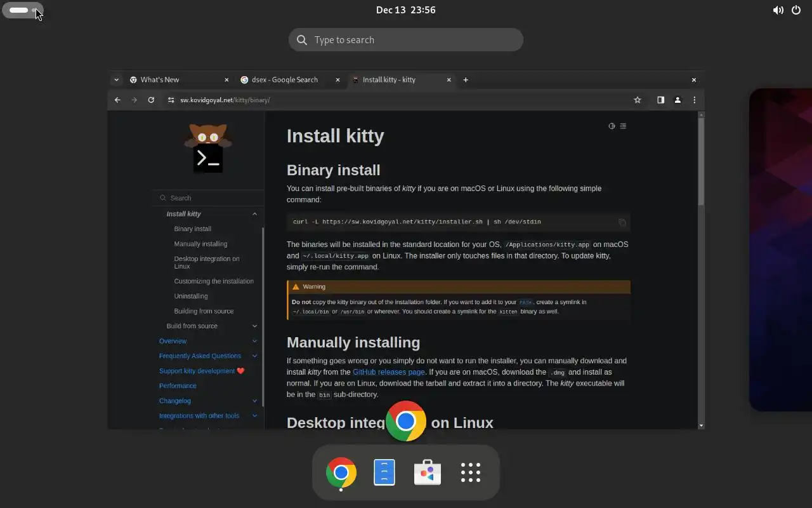Open the clock Dec 13 23:56 menu
The image size is (812, 508).
tap(406, 10)
